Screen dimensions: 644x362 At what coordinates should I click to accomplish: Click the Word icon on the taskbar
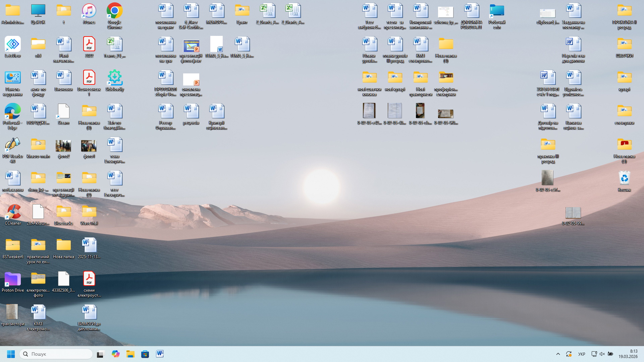(160, 354)
